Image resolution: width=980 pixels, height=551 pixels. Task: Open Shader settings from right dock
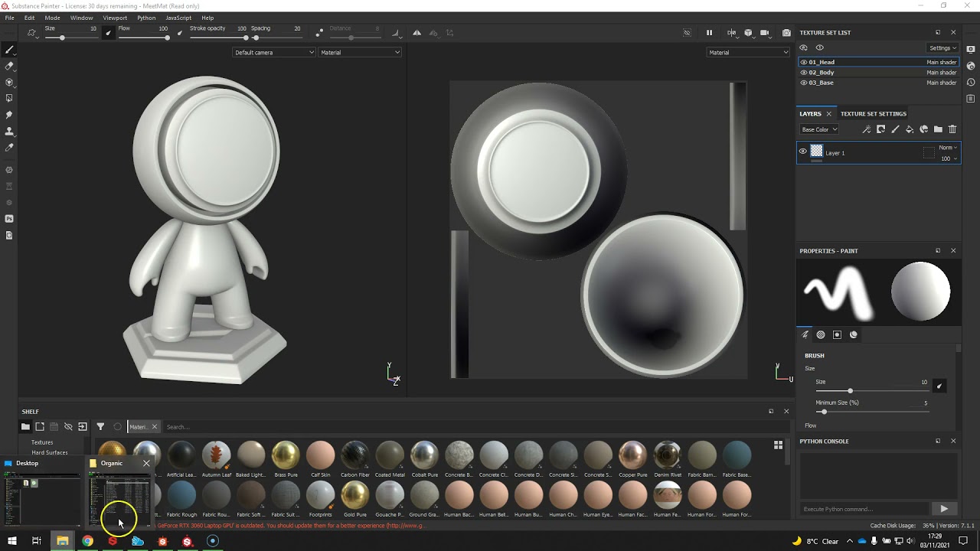(971, 66)
